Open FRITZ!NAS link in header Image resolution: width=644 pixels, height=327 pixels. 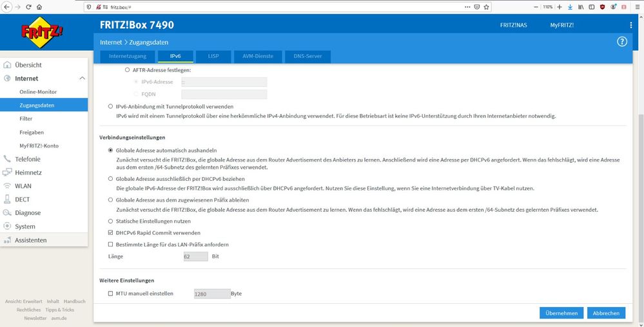[x=513, y=25]
